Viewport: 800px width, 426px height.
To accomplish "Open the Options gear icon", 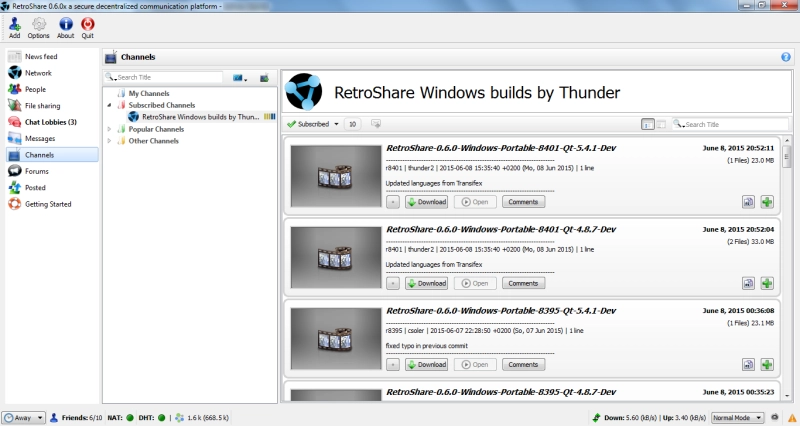I will click(x=39, y=28).
